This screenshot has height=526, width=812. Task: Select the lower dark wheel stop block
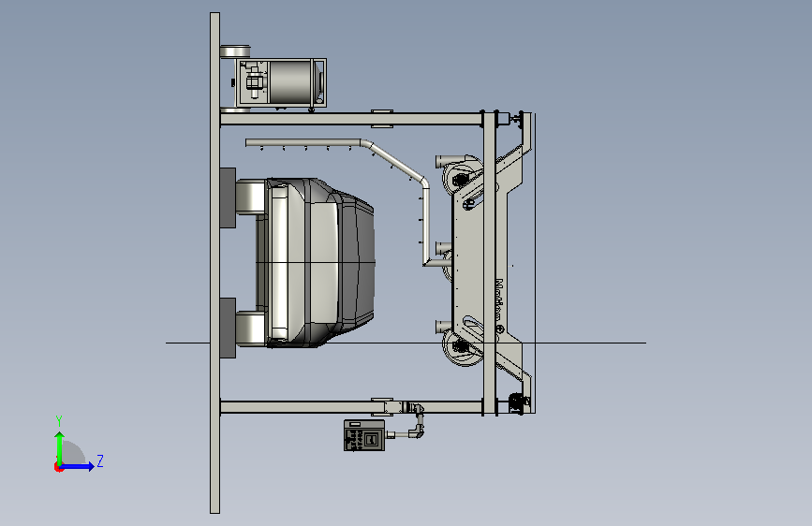point(228,328)
